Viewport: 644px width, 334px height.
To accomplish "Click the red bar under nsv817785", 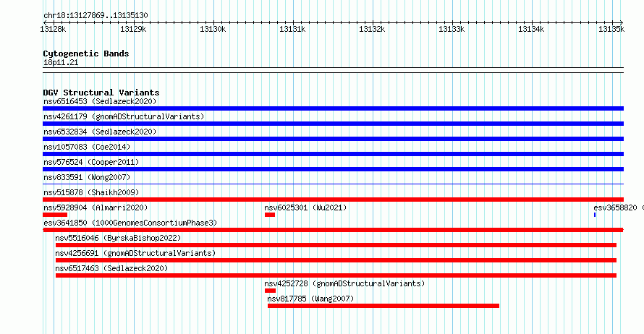I will point(384,306).
